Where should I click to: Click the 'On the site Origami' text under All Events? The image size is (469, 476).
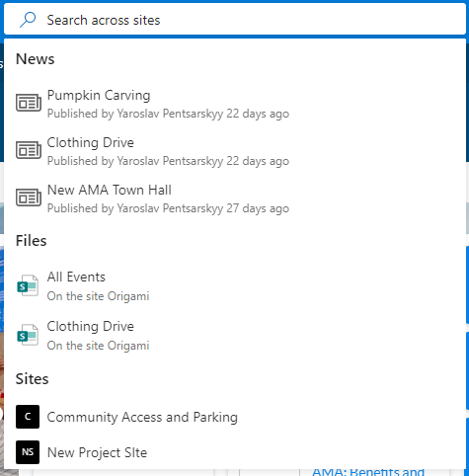click(x=98, y=296)
